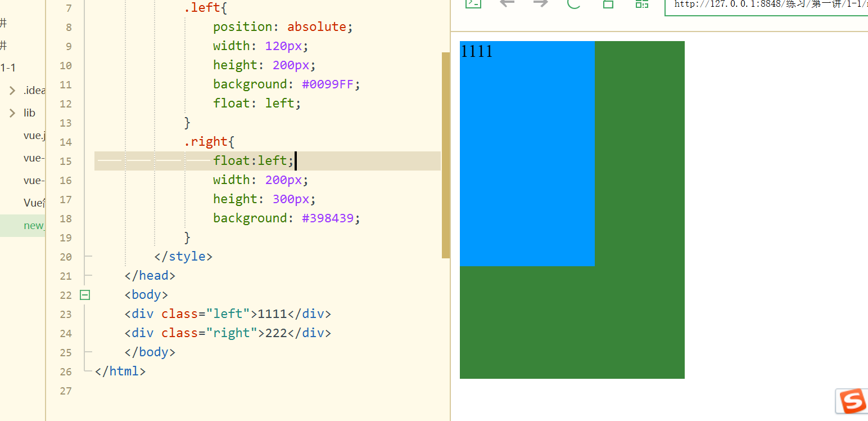Click line number 7 in gutter
Image resolution: width=868 pixels, height=421 pixels.
coord(69,8)
